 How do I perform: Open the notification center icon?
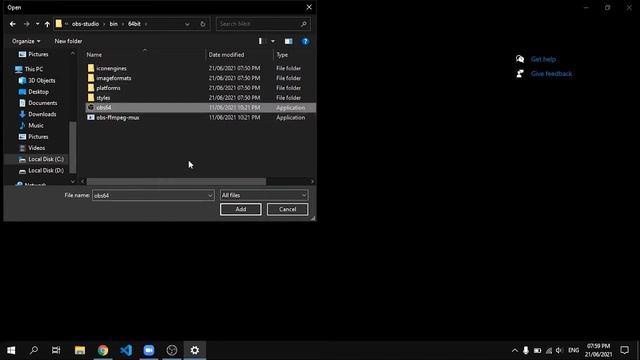(x=624, y=350)
